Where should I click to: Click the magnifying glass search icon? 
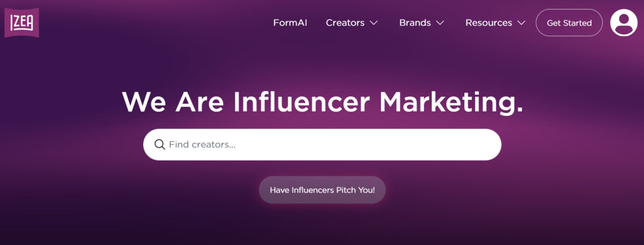click(x=159, y=145)
